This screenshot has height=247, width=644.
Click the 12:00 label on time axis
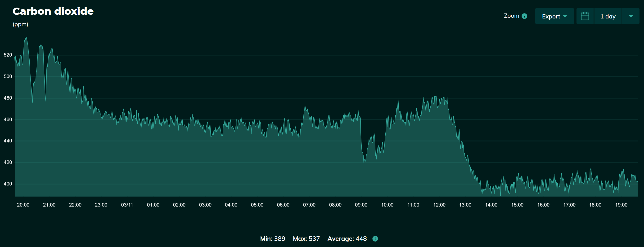click(439, 205)
